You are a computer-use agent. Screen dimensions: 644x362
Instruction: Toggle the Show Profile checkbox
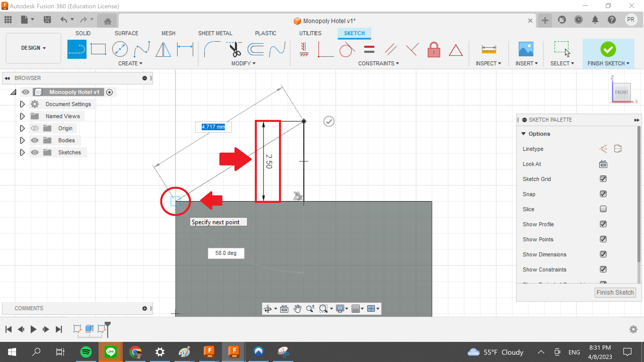tap(603, 224)
